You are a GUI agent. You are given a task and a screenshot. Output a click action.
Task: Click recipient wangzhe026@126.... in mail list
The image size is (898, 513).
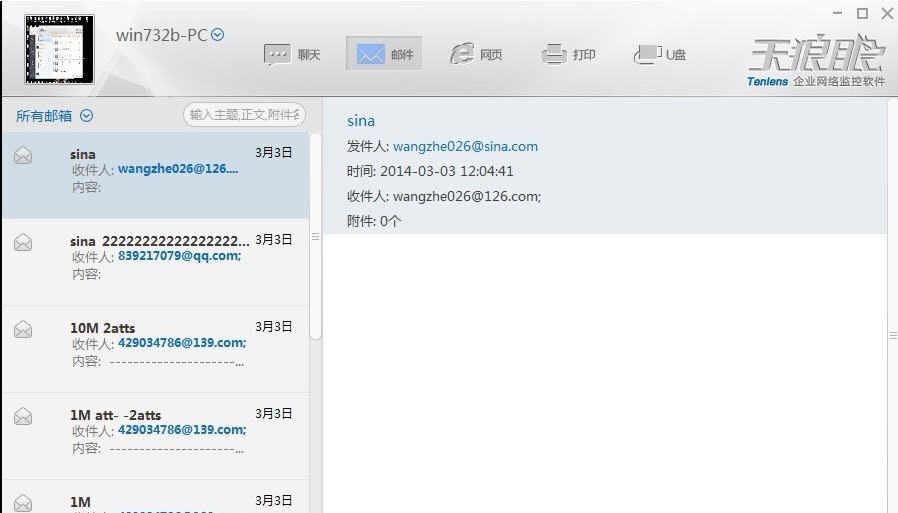pos(178,169)
